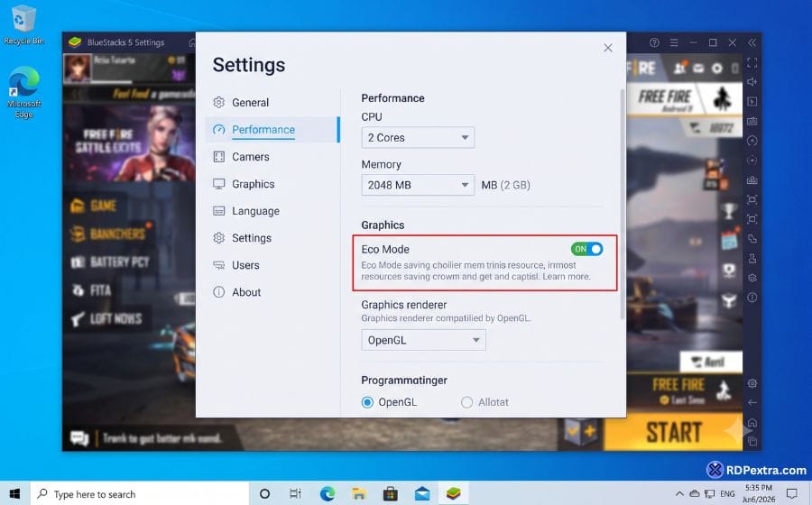Select the Allotat radio button
The width and height of the screenshot is (812, 505).
466,402
